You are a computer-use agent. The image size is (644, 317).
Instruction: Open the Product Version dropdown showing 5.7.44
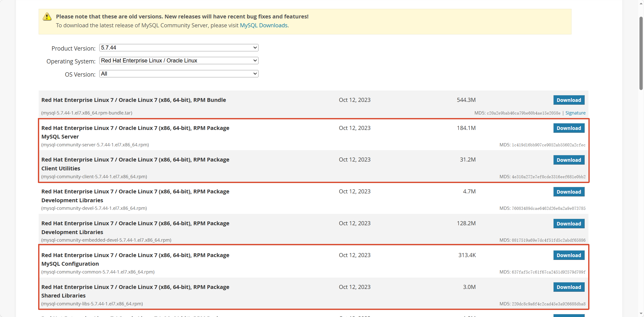coord(179,48)
